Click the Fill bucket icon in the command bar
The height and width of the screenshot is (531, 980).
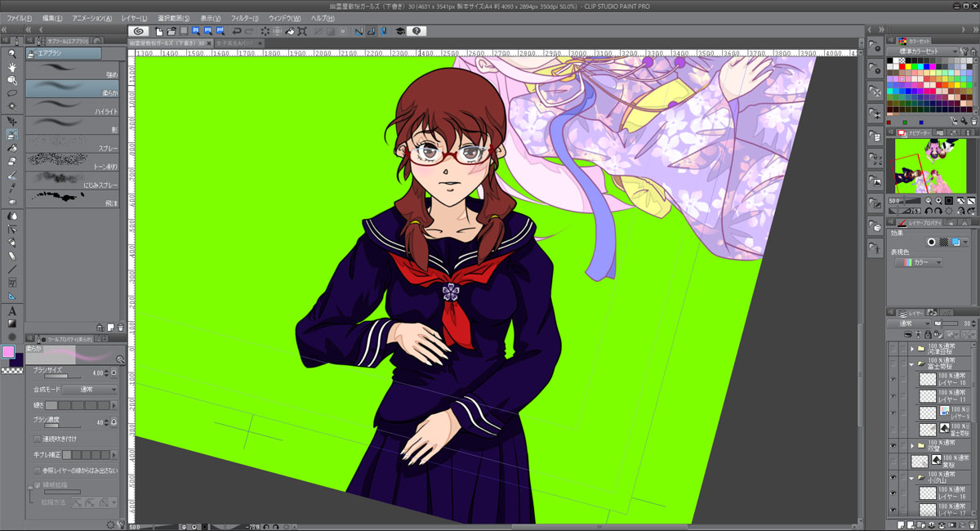click(x=290, y=31)
